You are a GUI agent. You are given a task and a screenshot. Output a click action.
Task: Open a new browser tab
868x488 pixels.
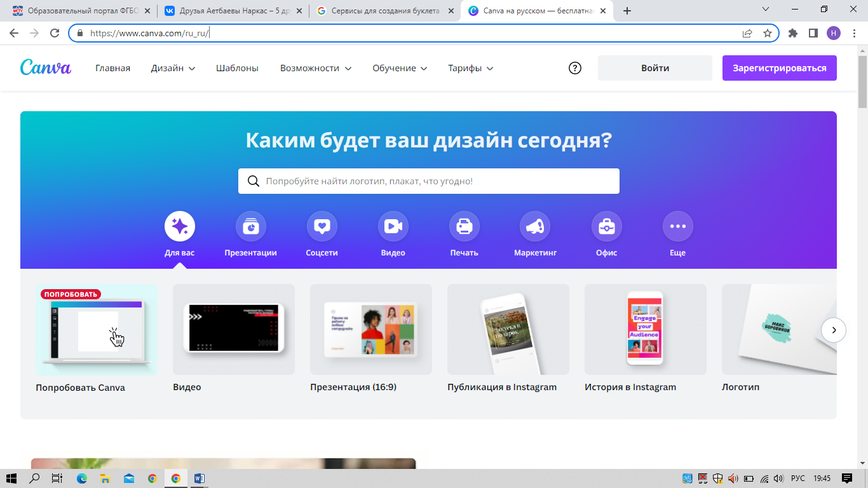627,11
